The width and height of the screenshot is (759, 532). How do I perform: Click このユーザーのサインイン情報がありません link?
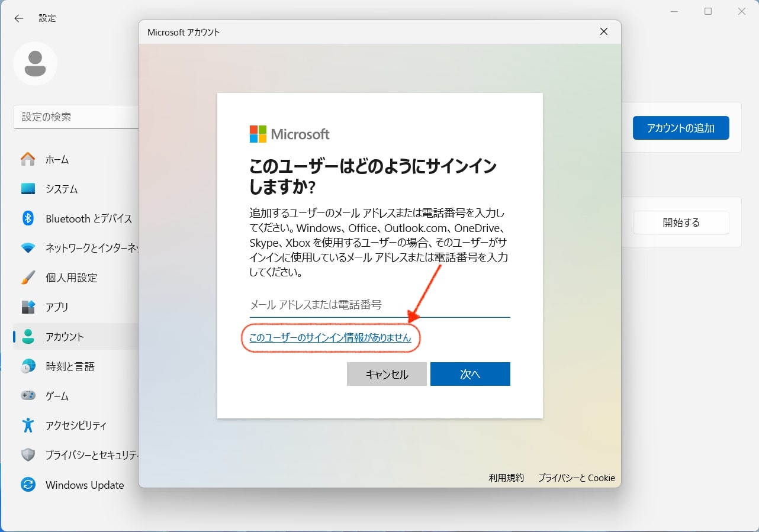[330, 338]
